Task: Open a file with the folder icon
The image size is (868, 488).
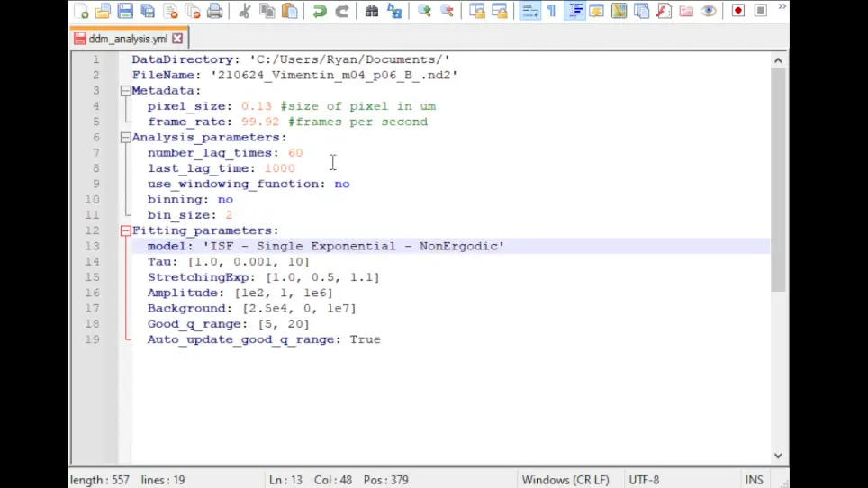Action: pyautogui.click(x=103, y=11)
